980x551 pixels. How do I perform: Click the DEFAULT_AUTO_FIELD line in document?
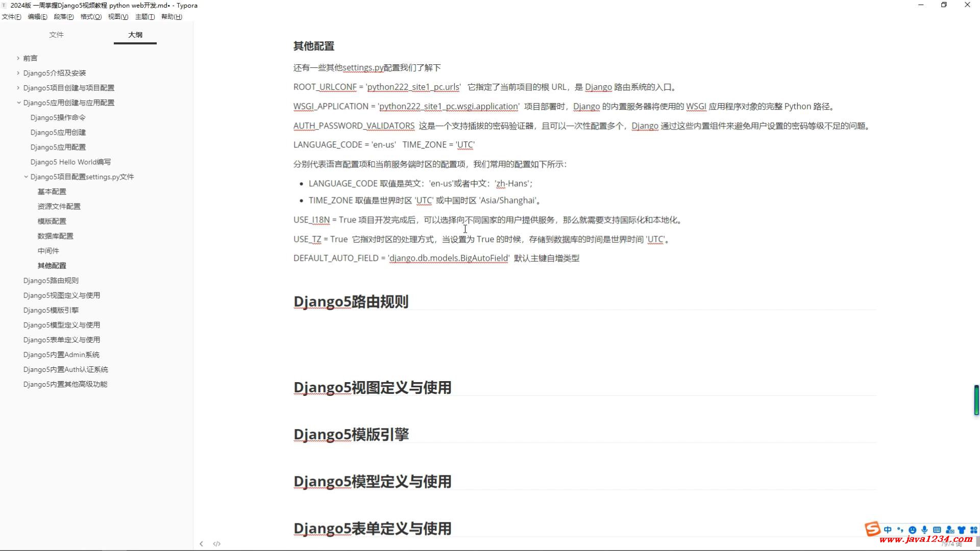[436, 258]
